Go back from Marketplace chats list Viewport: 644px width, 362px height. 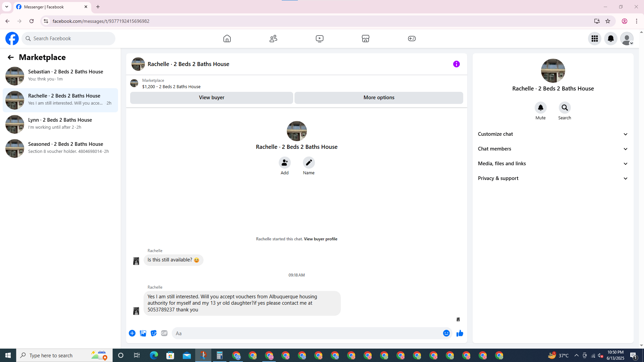pos(11,57)
